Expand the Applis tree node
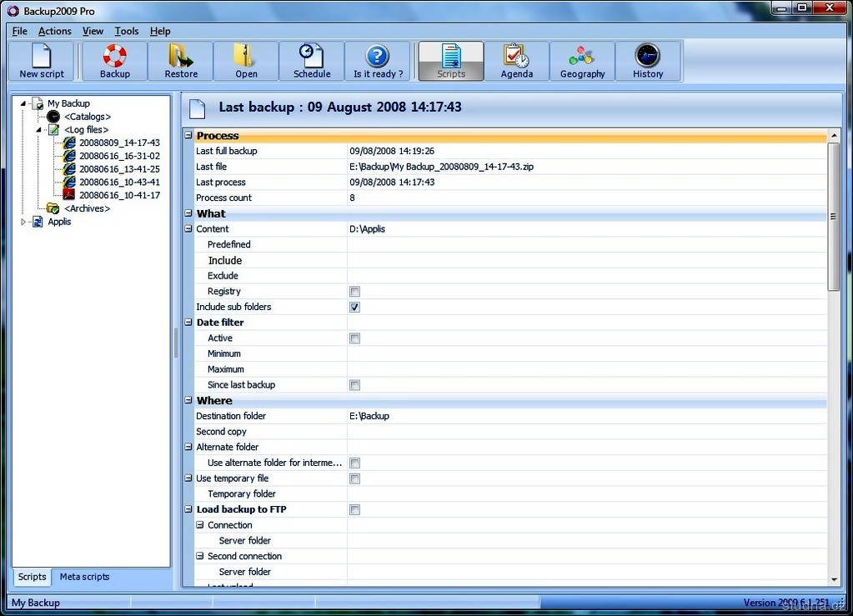 click(24, 222)
